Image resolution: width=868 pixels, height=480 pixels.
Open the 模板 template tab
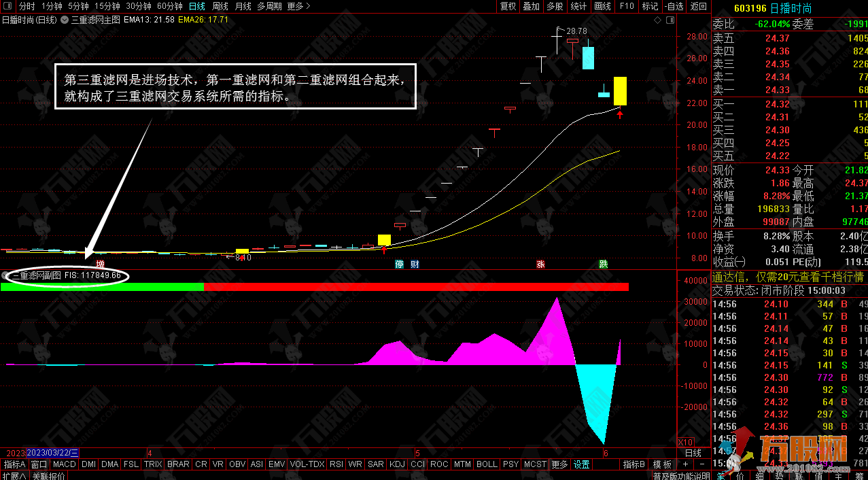(x=663, y=464)
